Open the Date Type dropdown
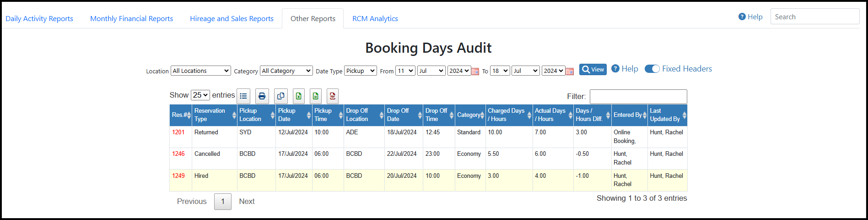The image size is (868, 220). point(360,71)
